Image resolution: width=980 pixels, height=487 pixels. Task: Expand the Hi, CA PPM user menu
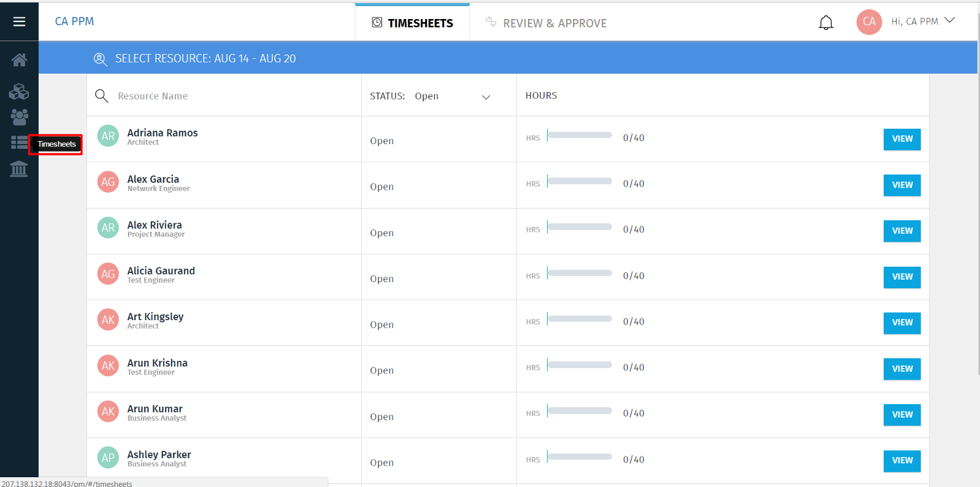point(923,21)
